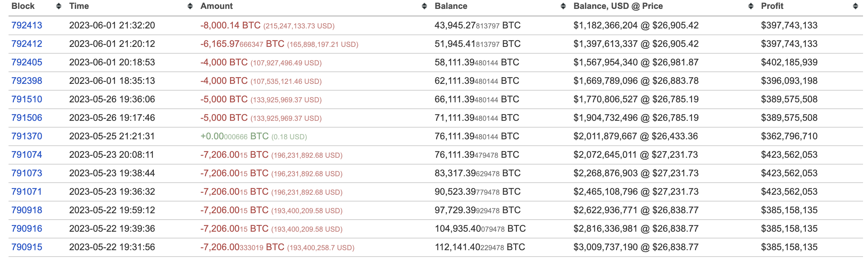Open block 791071 link
The height and width of the screenshot is (258, 868).
[27, 192]
